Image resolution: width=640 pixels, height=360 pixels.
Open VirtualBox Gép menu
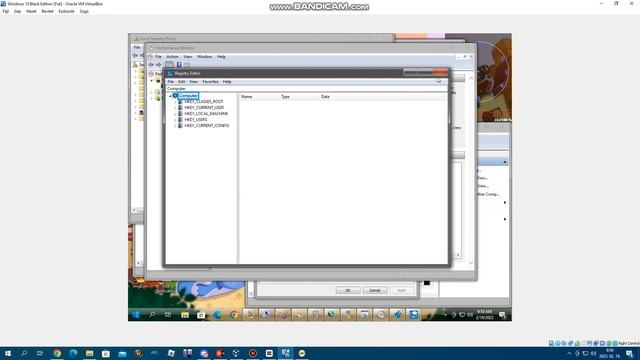(x=18, y=11)
